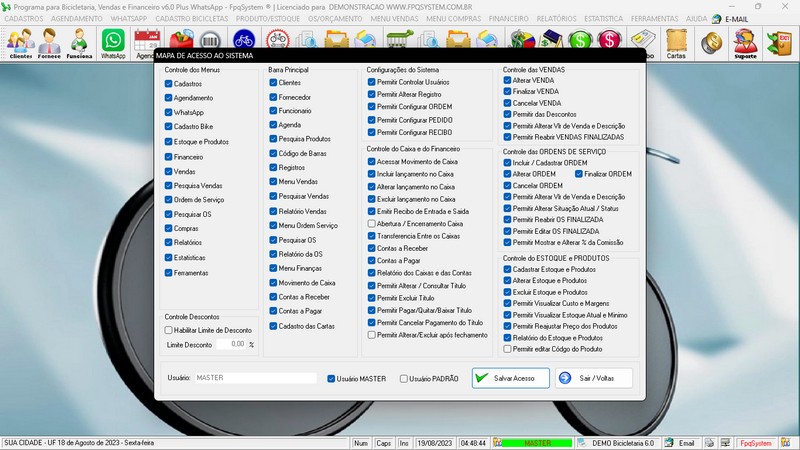800x450 pixels.
Task: Click the Usuário input field
Action: [256, 378]
